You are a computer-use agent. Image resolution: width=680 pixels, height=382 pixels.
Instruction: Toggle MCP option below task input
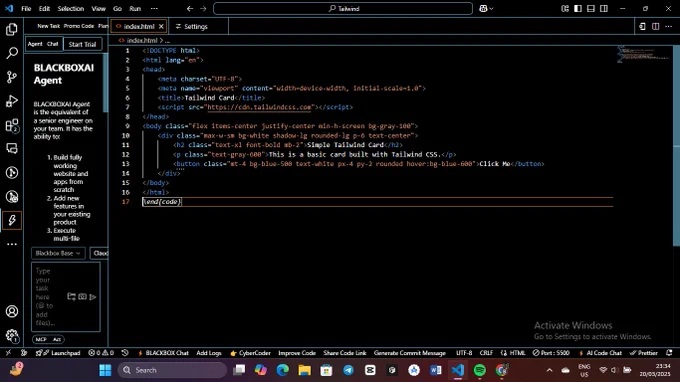coord(41,340)
